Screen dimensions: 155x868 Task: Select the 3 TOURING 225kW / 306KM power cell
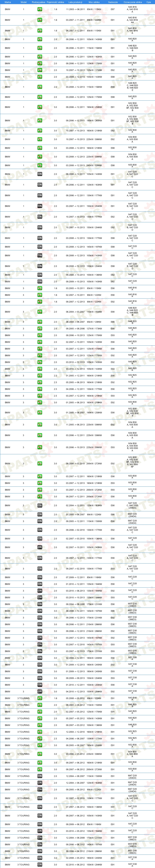point(94,754)
